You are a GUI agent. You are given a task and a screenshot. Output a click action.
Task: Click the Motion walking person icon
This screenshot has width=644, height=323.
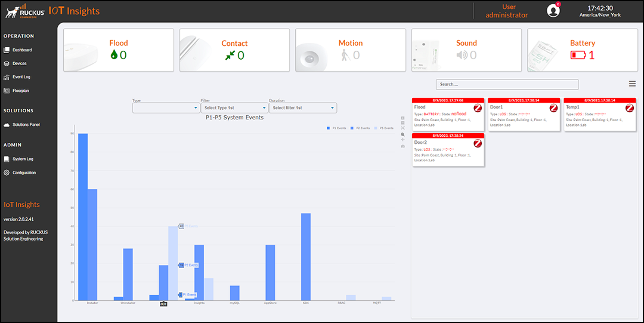click(x=346, y=55)
